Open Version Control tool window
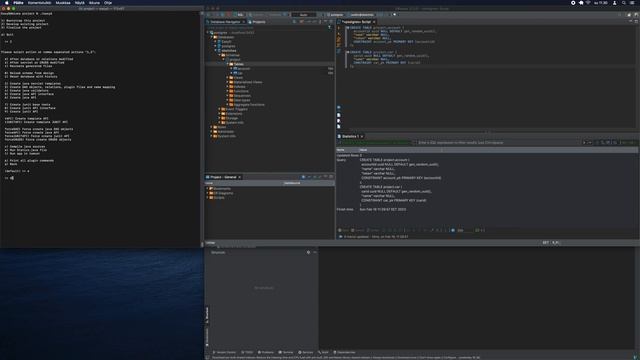The image size is (640, 360). (x=224, y=352)
